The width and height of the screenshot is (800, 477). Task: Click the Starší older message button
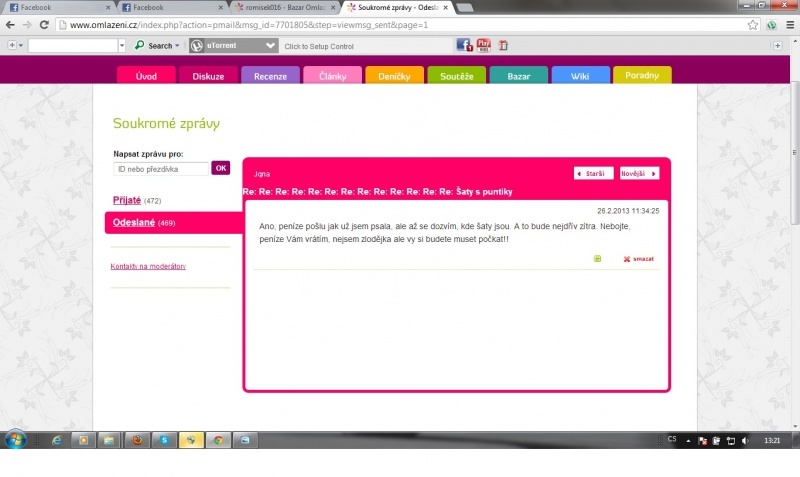(x=593, y=173)
